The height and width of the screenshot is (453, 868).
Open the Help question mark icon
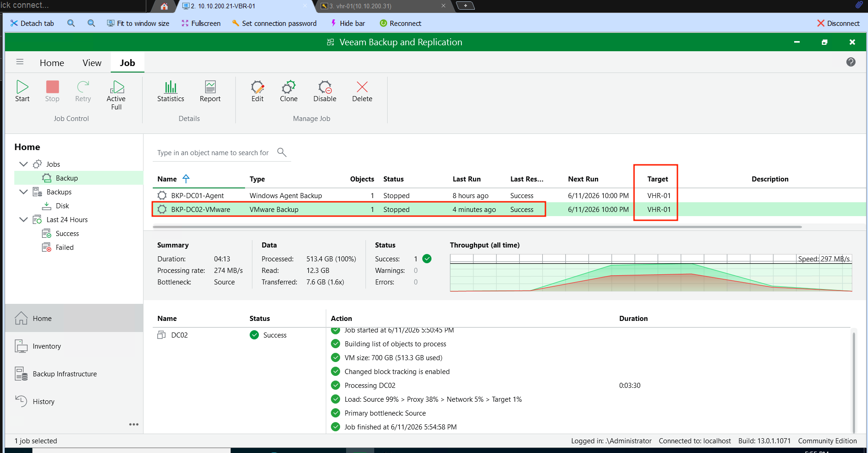click(x=851, y=62)
